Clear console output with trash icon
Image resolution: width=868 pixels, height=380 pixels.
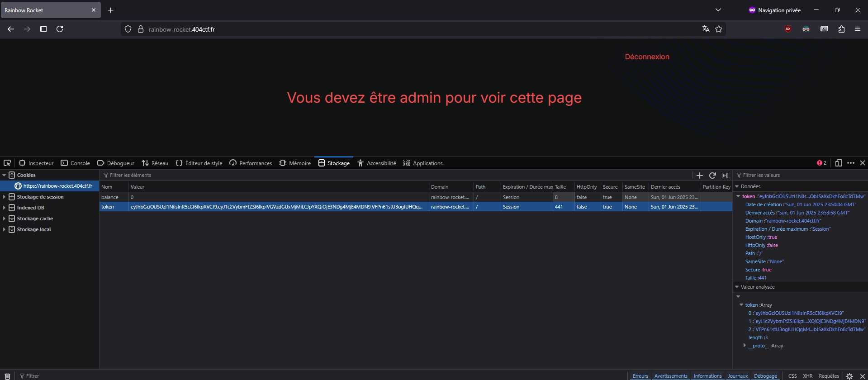[x=7, y=376]
